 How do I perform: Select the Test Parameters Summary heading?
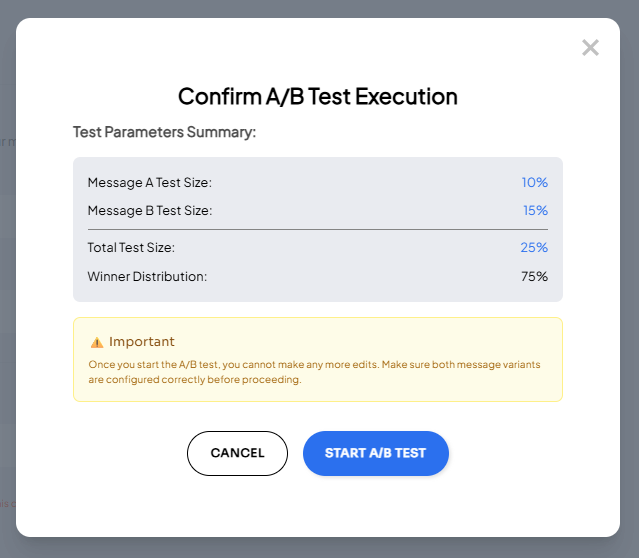point(165,131)
